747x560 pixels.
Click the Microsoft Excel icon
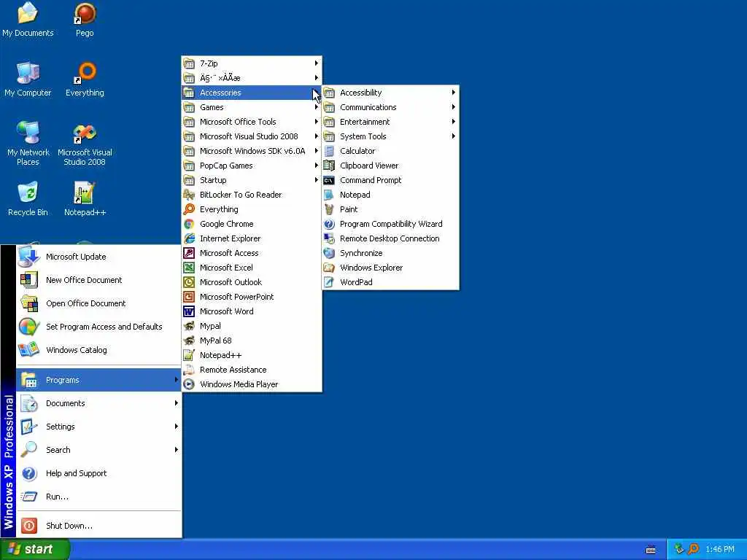coord(189,268)
